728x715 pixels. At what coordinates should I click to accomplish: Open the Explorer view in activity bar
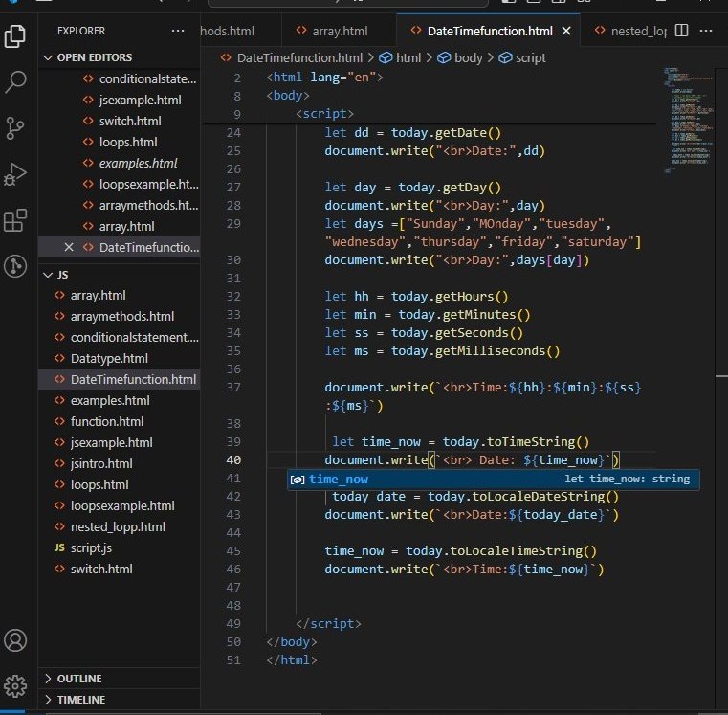[15, 36]
